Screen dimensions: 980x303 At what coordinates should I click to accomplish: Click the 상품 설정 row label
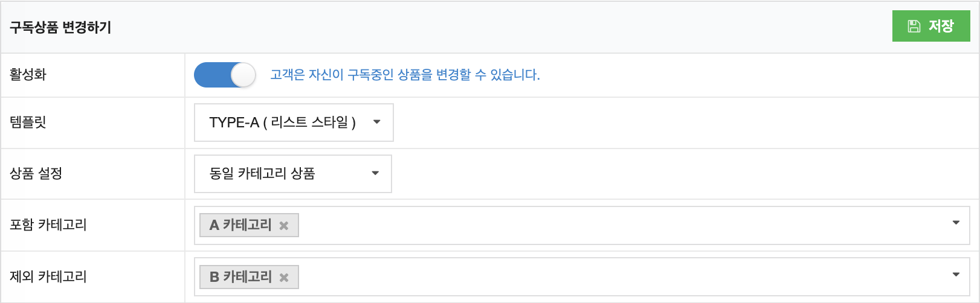[x=36, y=174]
